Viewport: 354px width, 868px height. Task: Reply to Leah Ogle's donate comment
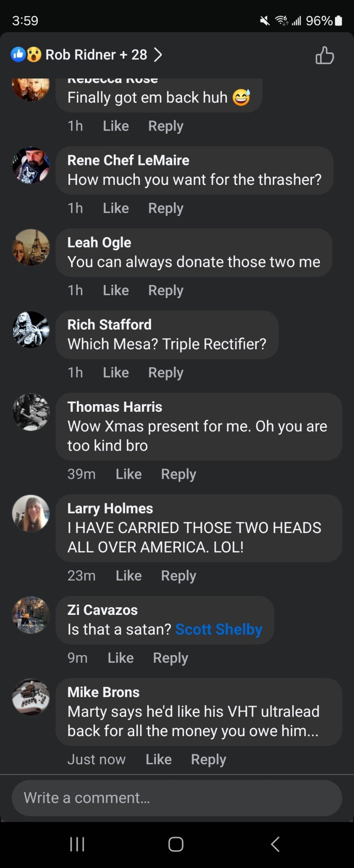tap(166, 290)
